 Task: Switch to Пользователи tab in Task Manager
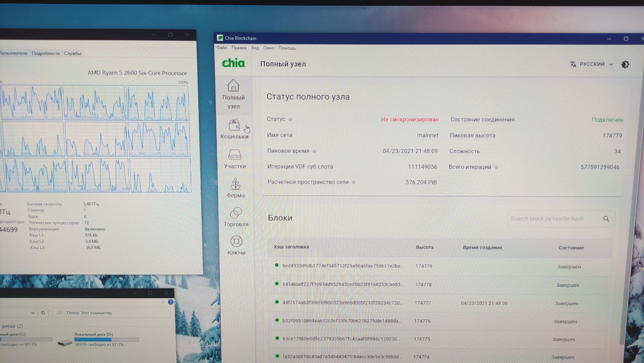(13, 53)
